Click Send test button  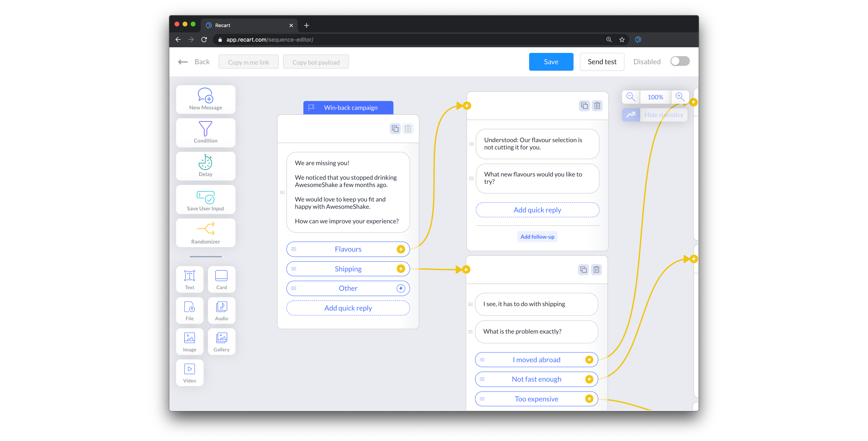pyautogui.click(x=602, y=62)
